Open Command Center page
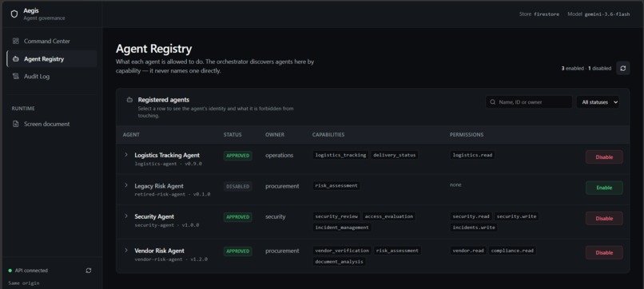Image resolution: width=644 pixels, height=289 pixels. click(52, 41)
